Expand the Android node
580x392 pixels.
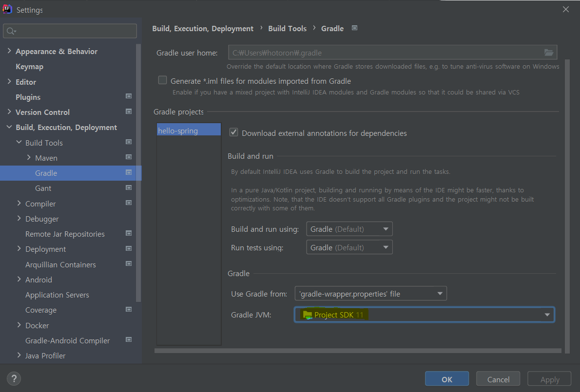coord(19,280)
